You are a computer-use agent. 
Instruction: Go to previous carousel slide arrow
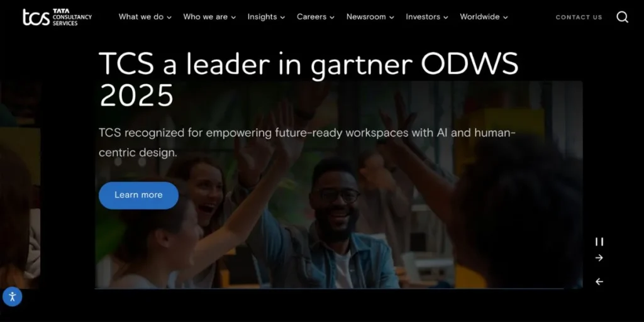[x=599, y=282]
